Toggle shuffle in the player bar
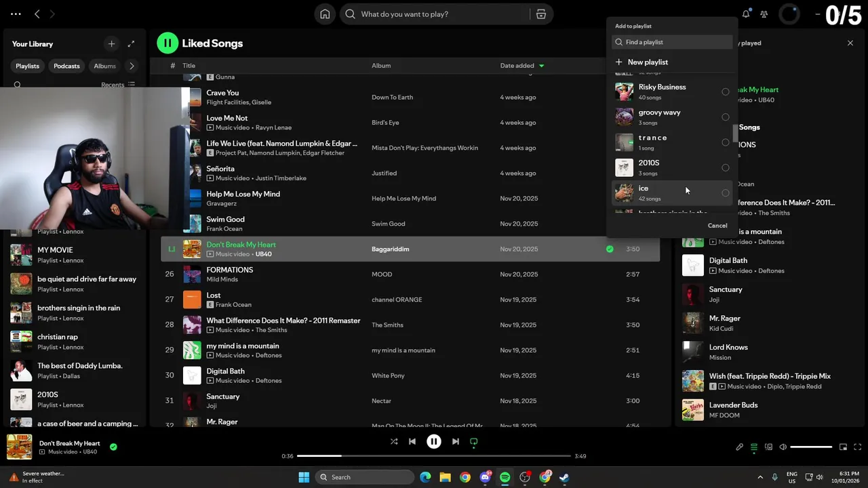This screenshot has height=488, width=868. (x=393, y=441)
